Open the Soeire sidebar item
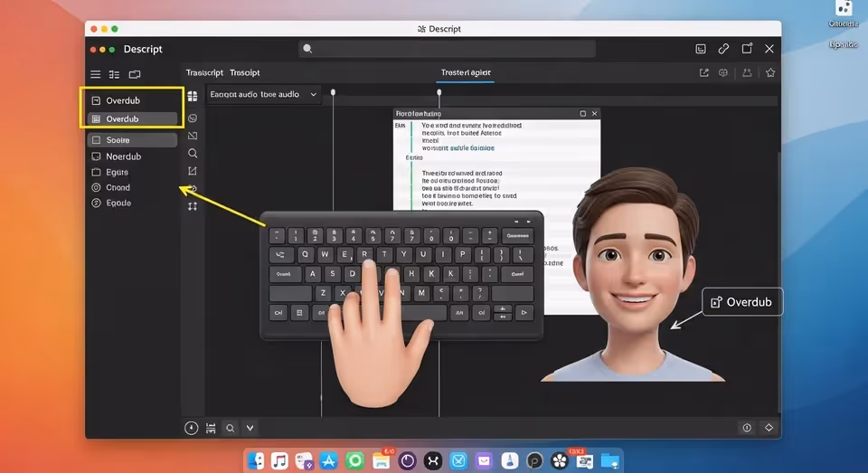 pos(132,140)
